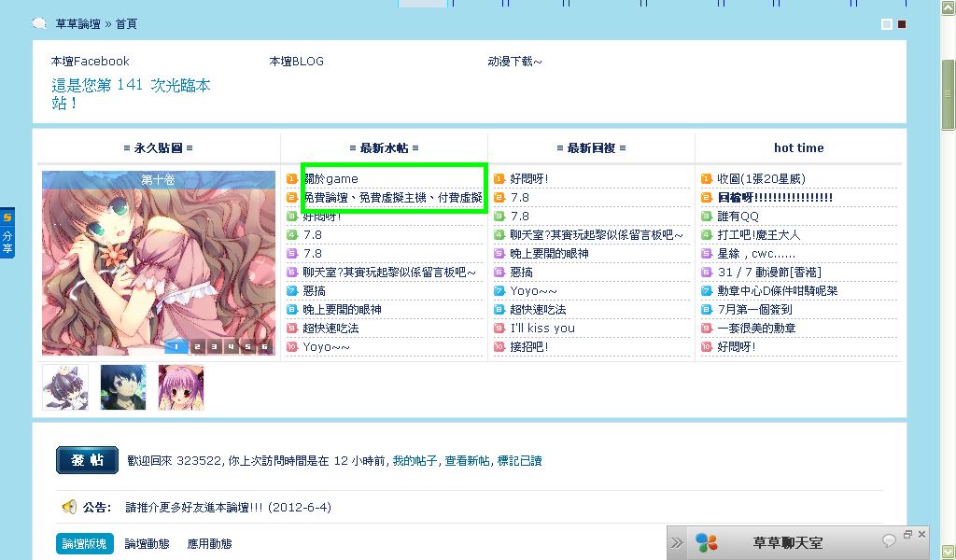Select the dark maroon theme swatch
956x560 pixels.
902,23
